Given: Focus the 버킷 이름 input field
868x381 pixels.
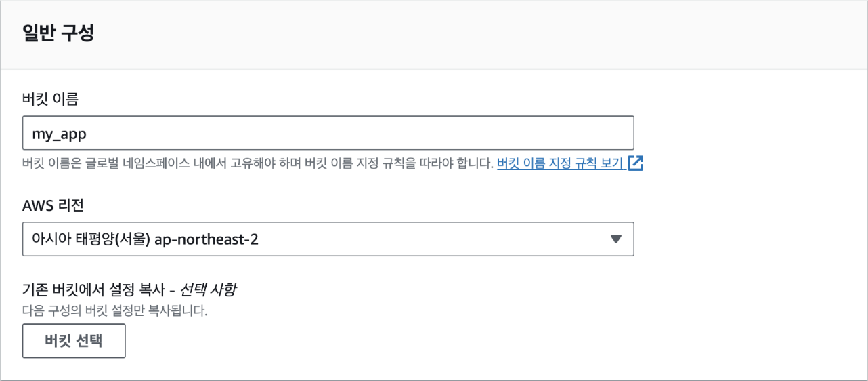Looking at the screenshot, I should click(x=328, y=133).
